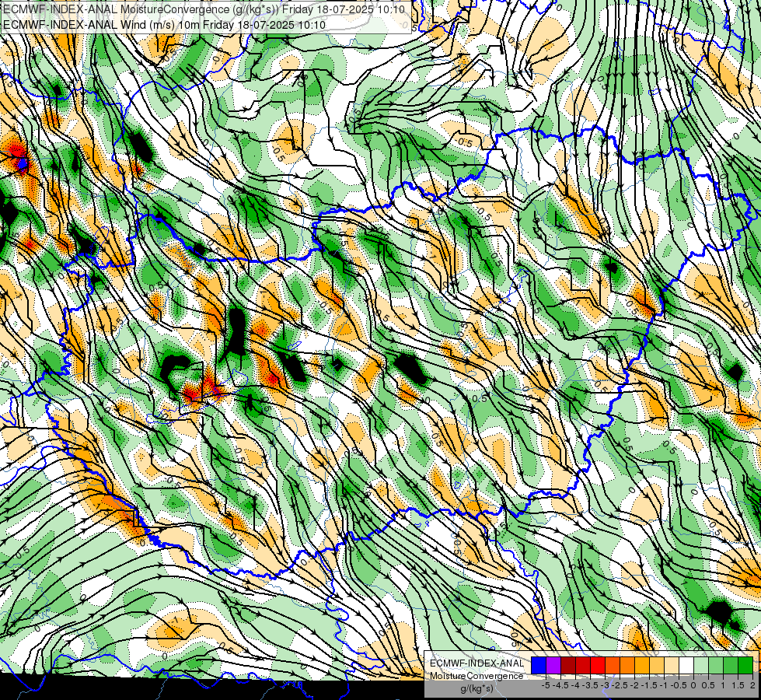Click the palest green swatch between 0 and 0.5
This screenshot has height=700, width=761.
(701, 665)
